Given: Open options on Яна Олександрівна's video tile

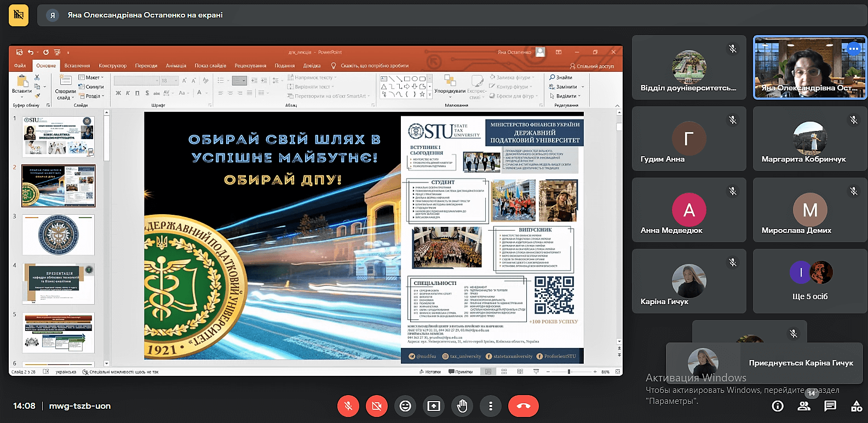Looking at the screenshot, I should 854,49.
